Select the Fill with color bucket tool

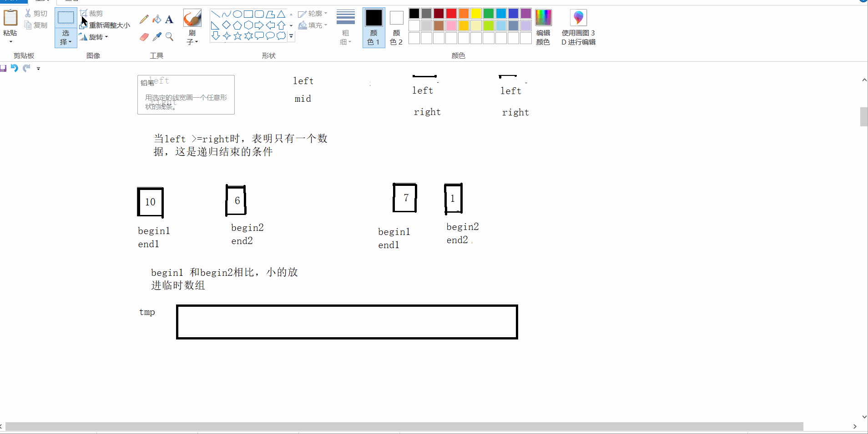[x=156, y=19]
